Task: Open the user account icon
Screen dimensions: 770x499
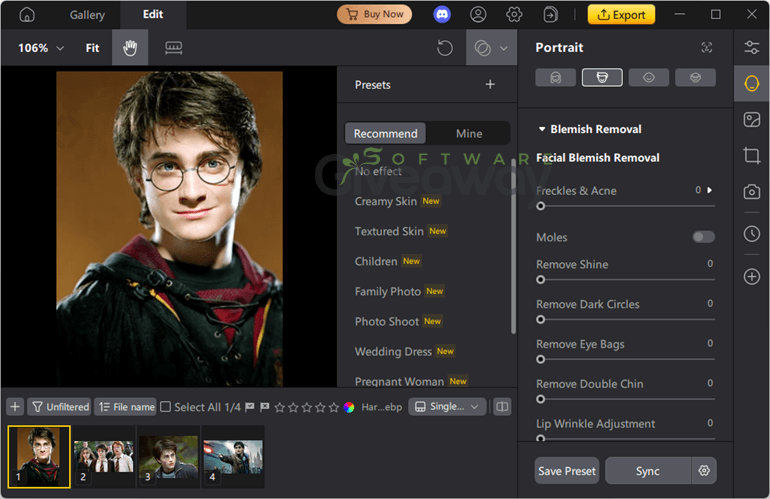Action: pyautogui.click(x=478, y=15)
